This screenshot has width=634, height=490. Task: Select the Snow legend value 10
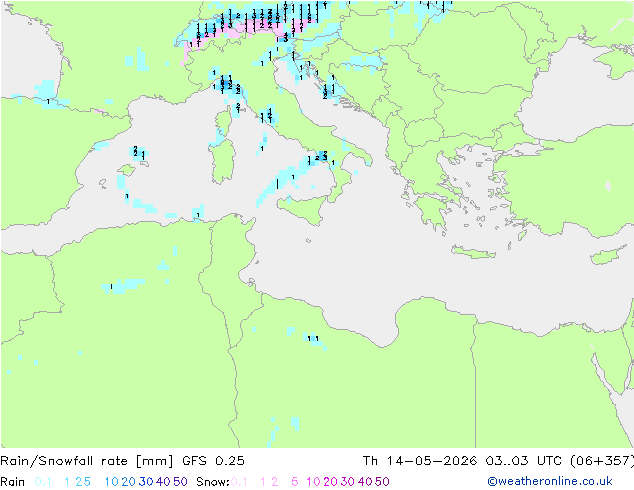pos(313,482)
